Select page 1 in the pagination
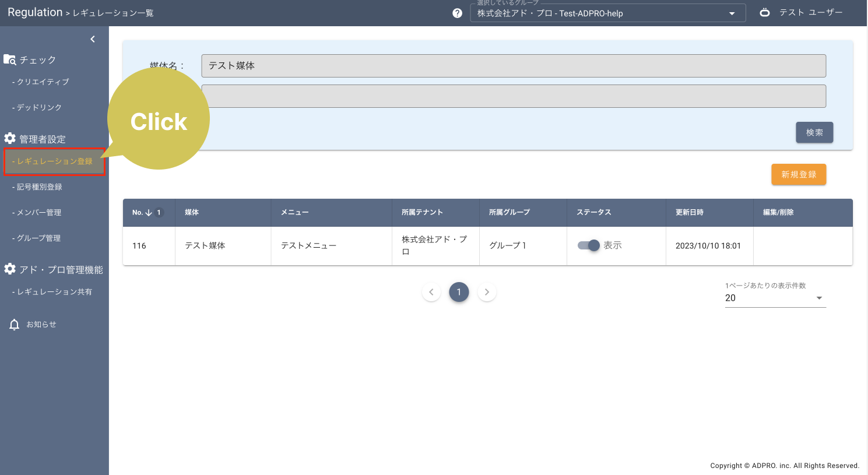 [459, 292]
